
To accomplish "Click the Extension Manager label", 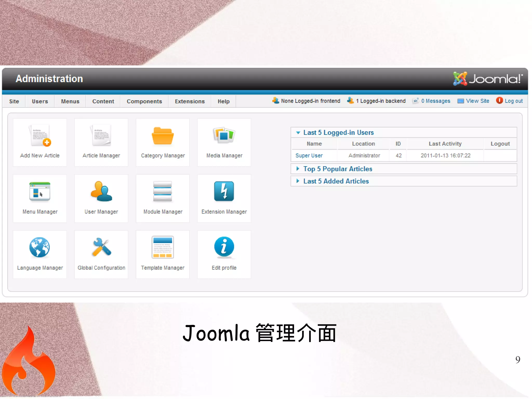I will pos(224,212).
